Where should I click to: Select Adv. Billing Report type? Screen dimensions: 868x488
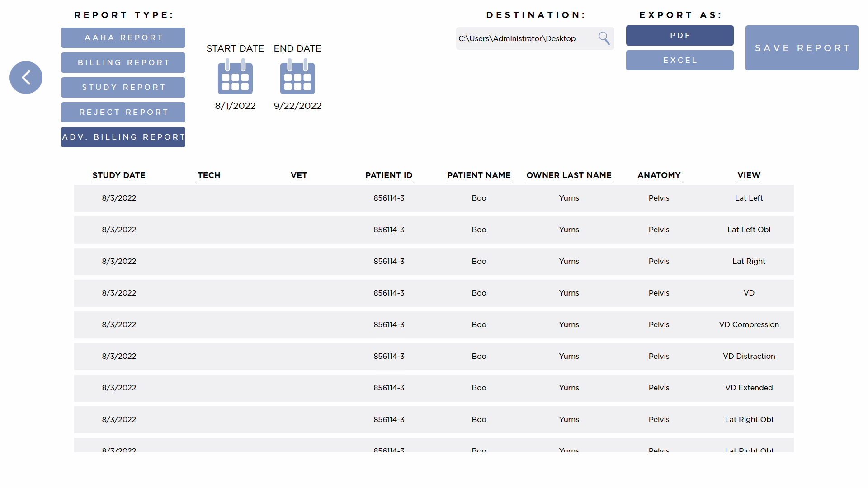[x=123, y=137]
